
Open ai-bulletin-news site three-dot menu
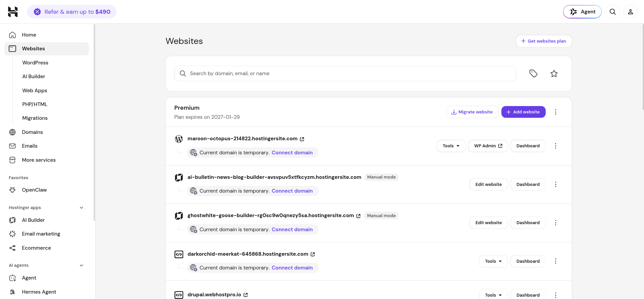(555, 185)
